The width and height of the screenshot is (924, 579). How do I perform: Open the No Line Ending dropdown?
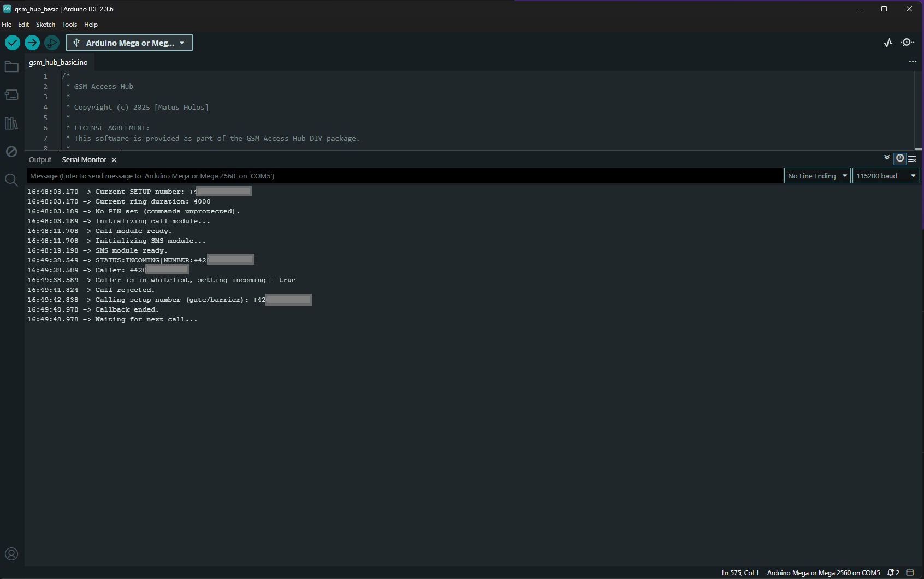(818, 176)
